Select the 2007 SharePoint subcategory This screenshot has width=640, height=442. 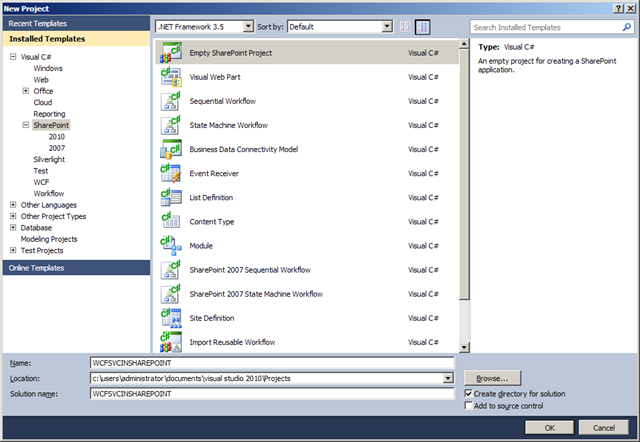[57, 148]
